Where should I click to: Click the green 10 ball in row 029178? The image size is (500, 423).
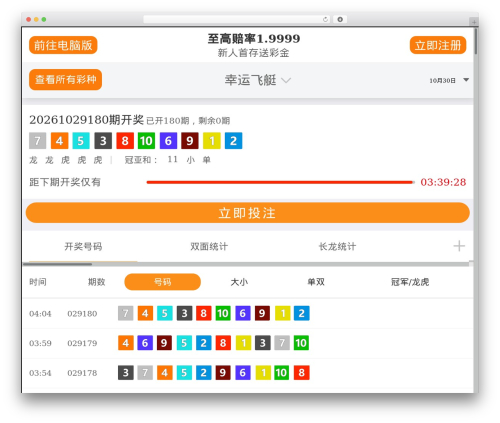point(281,373)
